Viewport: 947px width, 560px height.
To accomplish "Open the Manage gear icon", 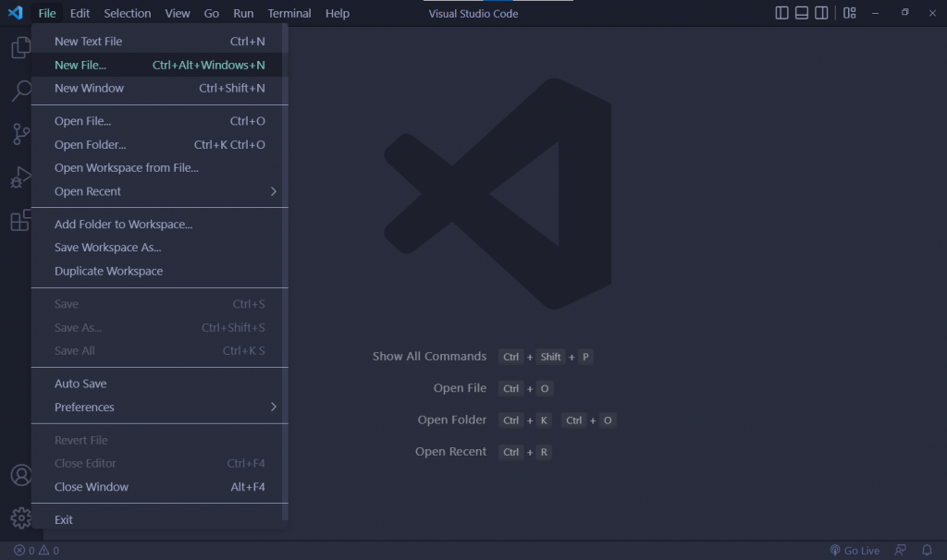I will pos(21,517).
